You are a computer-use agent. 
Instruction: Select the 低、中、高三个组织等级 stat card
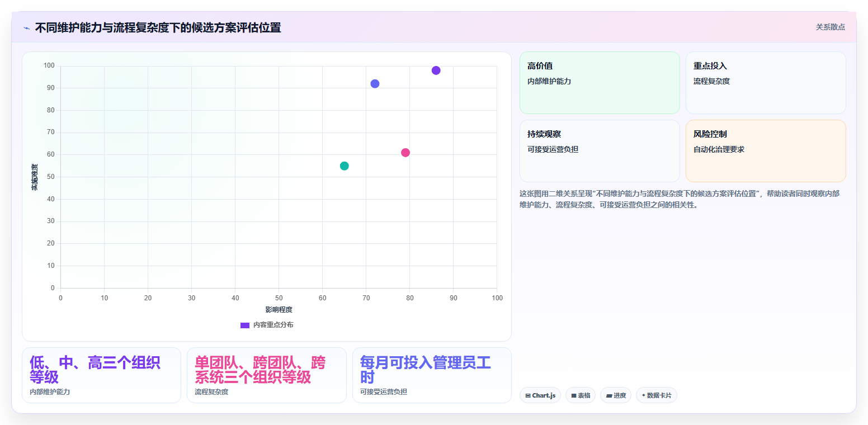point(101,375)
